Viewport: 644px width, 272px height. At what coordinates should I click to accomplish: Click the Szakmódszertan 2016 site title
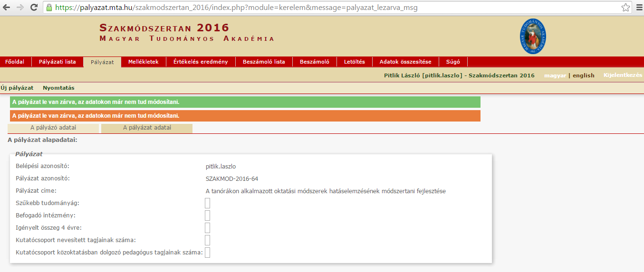click(164, 28)
